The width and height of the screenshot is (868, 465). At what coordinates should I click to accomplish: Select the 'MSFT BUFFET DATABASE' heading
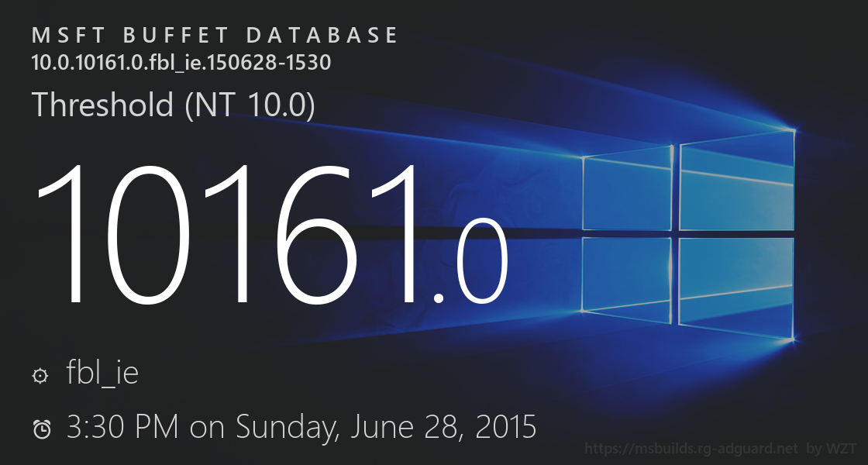[x=215, y=36]
